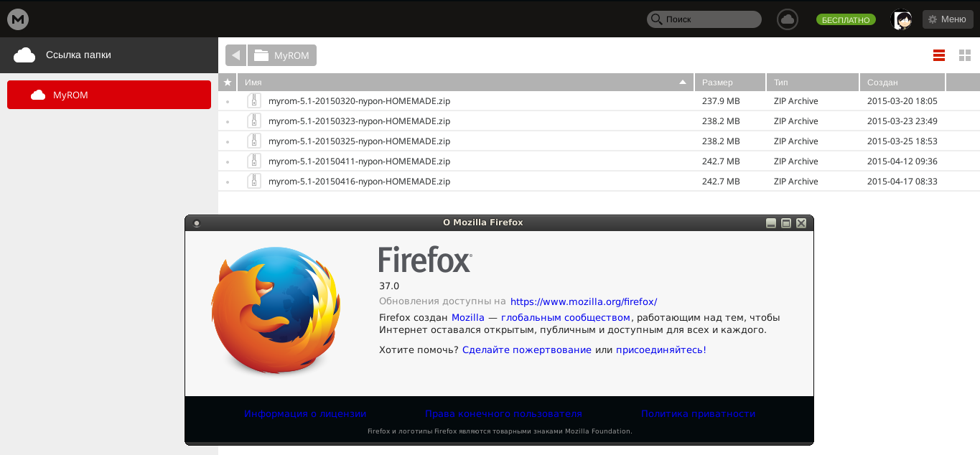Toggle Имя ascending sort arrow
This screenshot has height=455, width=980.
pyautogui.click(x=683, y=83)
